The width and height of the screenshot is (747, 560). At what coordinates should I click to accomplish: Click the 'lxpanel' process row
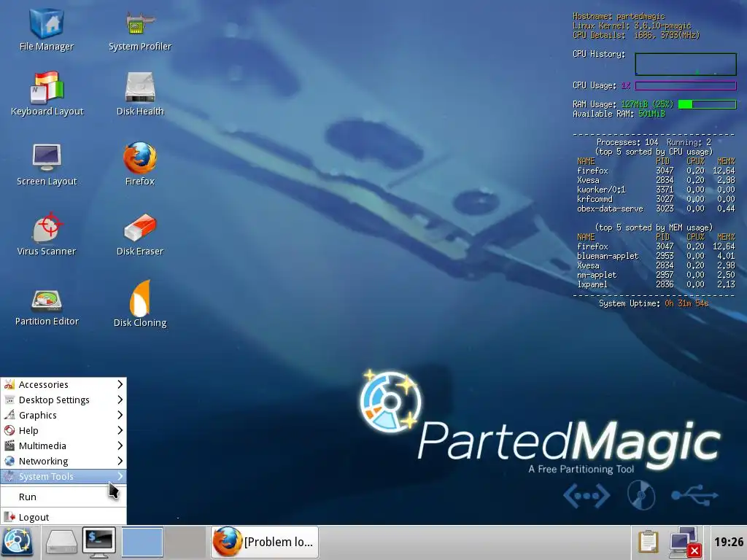(656, 284)
